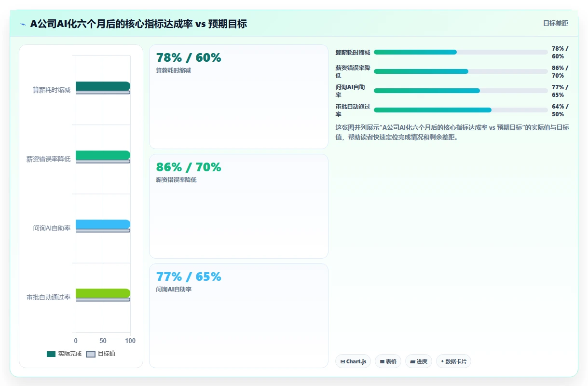
Task: Click the 审批自动通过率 progress bar
Action: (461, 110)
